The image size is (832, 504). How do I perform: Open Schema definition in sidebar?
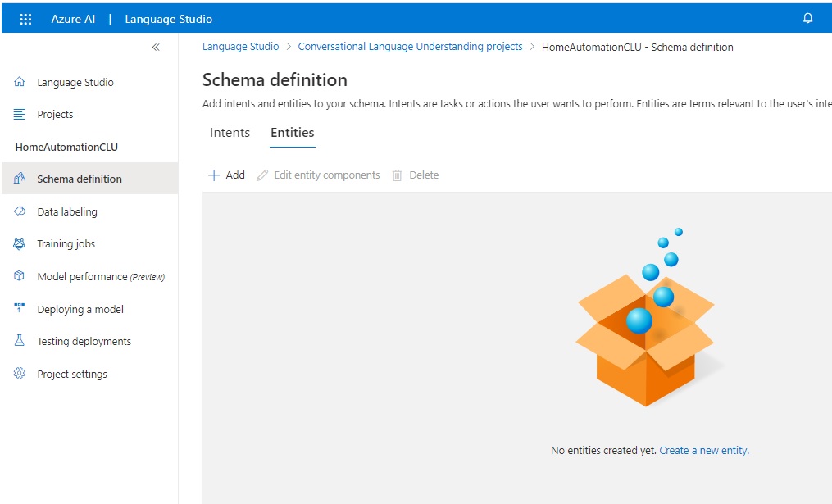click(79, 179)
